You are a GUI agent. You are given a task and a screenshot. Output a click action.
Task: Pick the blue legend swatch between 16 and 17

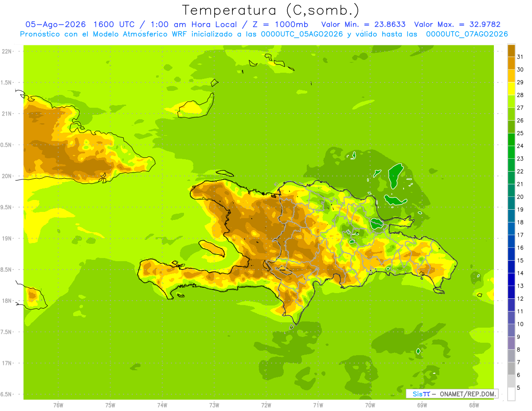pyautogui.click(x=511, y=241)
